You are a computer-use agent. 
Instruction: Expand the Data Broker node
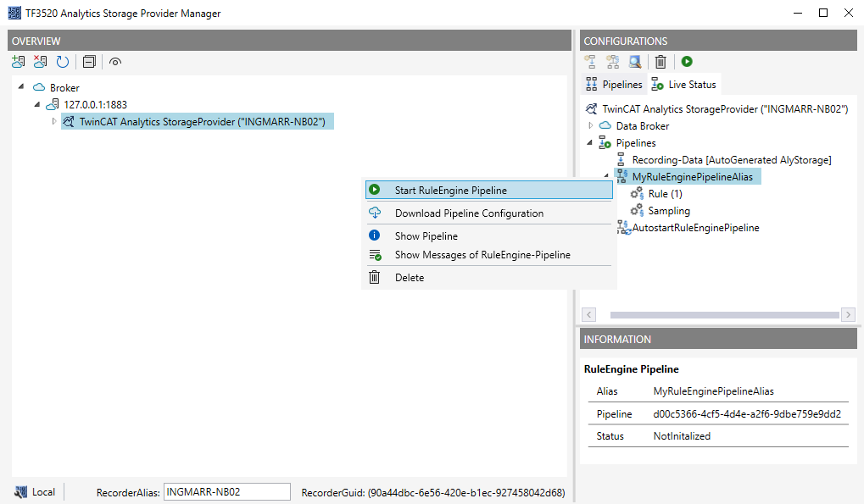tap(591, 125)
